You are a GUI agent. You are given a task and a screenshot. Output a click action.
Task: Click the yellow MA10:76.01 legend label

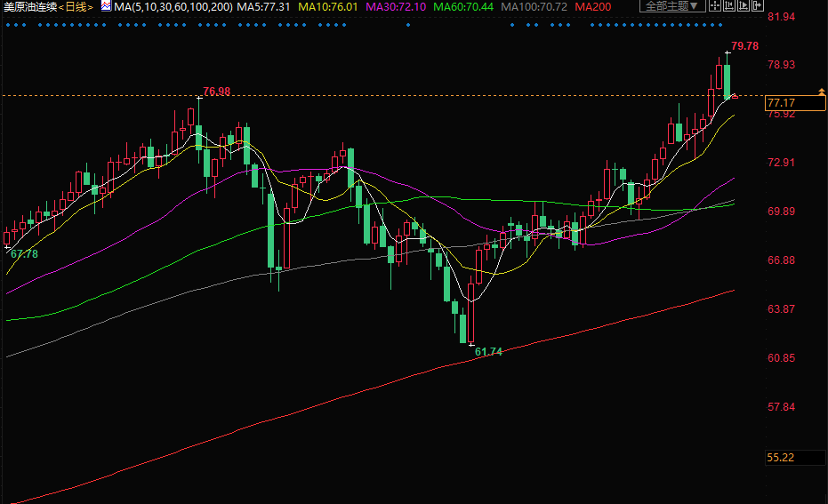[x=326, y=6]
